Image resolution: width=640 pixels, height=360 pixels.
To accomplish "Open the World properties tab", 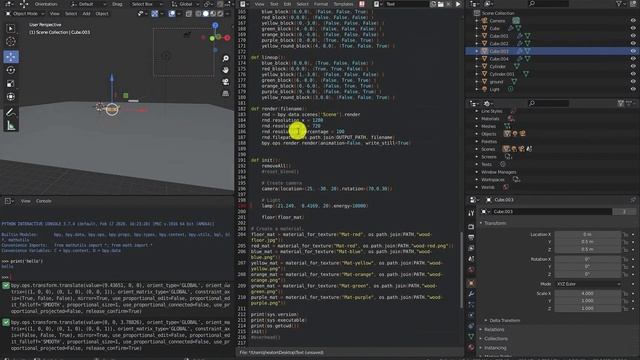I will point(471,270).
